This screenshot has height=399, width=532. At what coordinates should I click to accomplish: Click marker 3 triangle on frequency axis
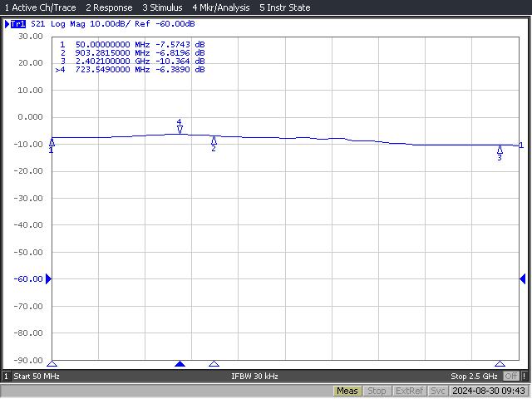(500, 364)
